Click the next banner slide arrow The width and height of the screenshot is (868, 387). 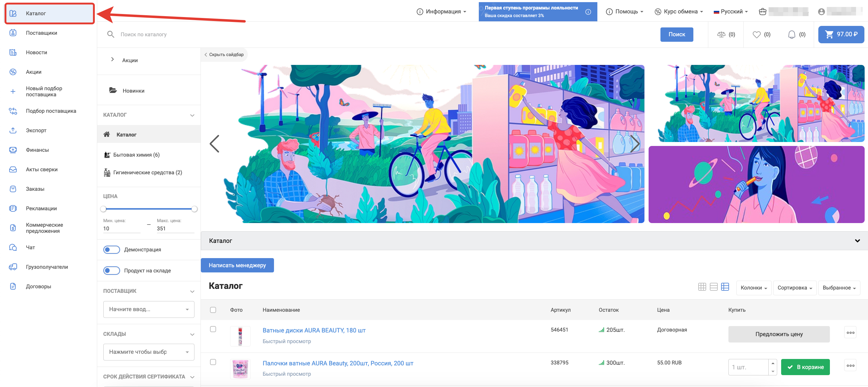pos(635,144)
